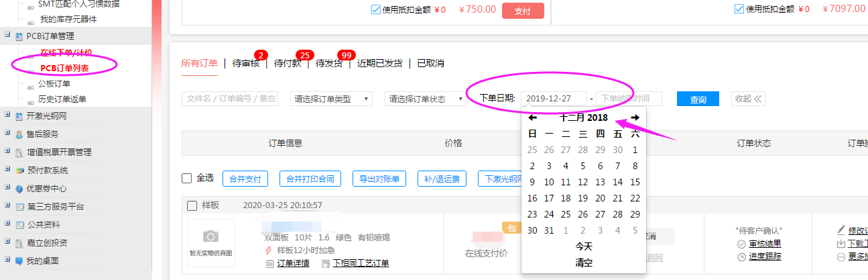Open the 请选择订单类型 dropdown
Image resolution: width=868 pixels, height=280 pixels.
(x=331, y=99)
